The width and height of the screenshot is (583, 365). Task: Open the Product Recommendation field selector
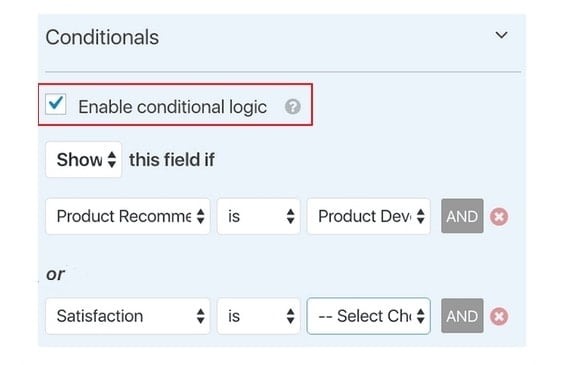coord(128,216)
